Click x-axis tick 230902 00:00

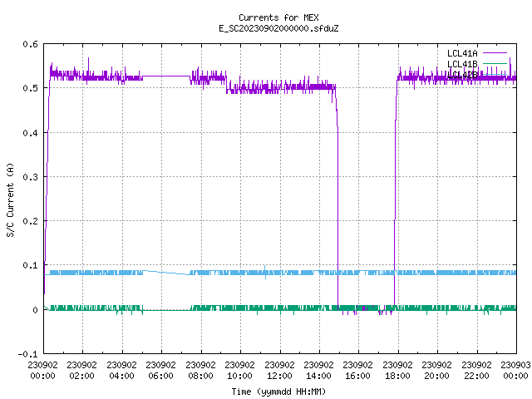click(42, 370)
